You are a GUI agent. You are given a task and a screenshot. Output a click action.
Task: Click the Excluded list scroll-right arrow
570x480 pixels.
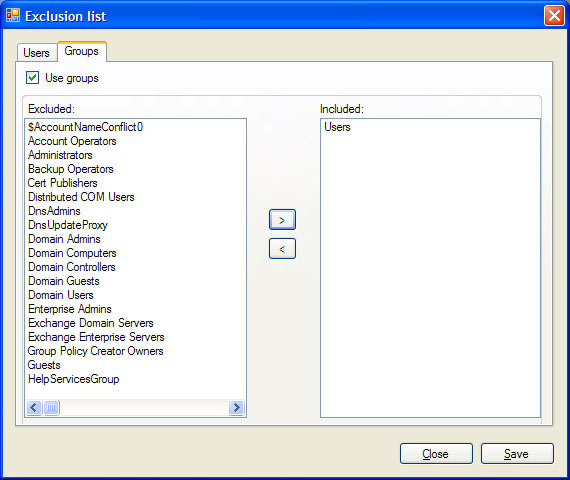point(236,407)
